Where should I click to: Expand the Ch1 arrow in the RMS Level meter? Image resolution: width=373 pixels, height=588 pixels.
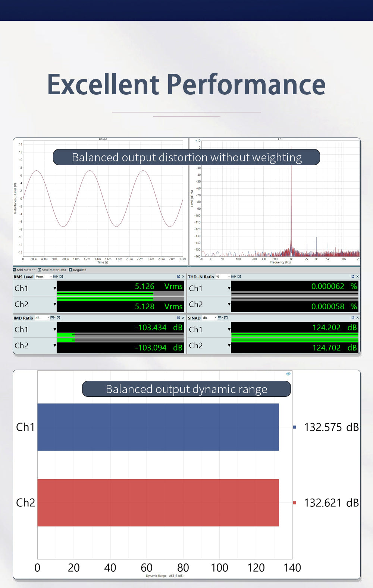(55, 288)
